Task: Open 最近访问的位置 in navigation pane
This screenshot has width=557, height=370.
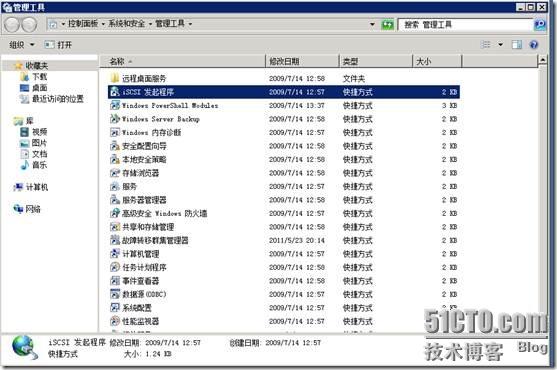Action: tap(58, 98)
